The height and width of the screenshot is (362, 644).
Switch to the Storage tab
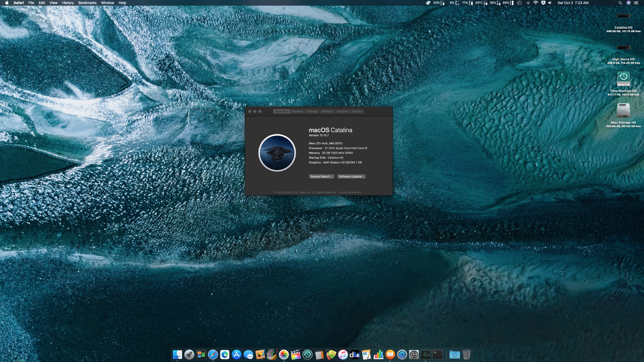[x=312, y=111]
